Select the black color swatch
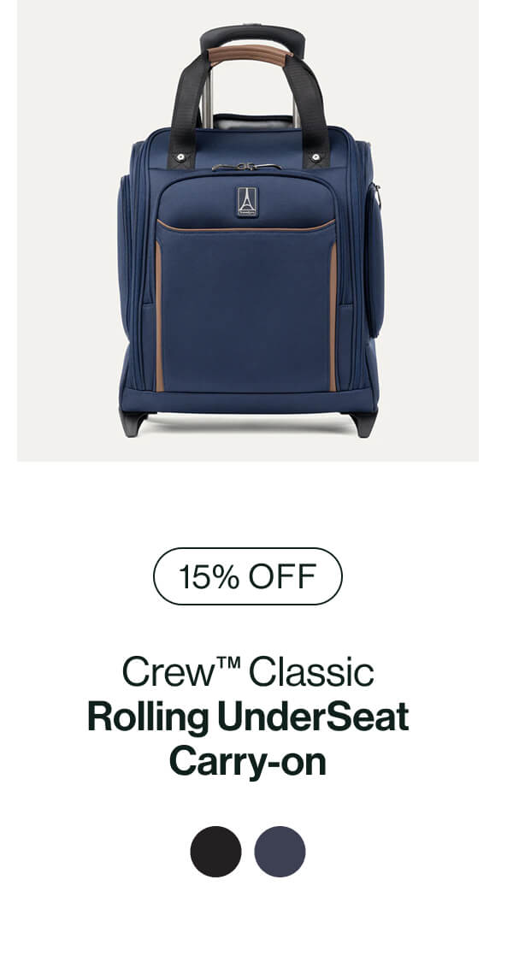Screen dimensions: 513x980 (215, 851)
